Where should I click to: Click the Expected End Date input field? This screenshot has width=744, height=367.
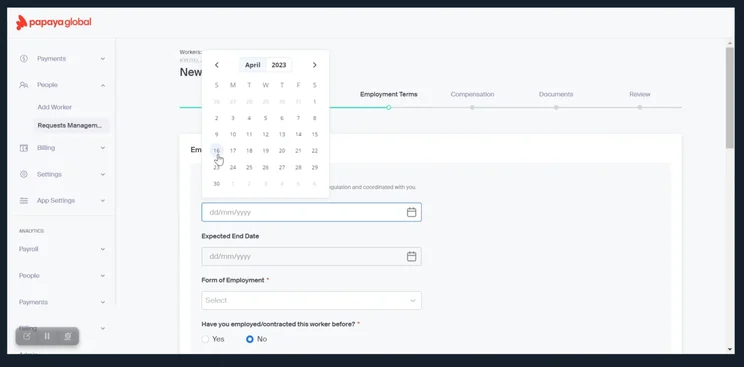point(311,256)
